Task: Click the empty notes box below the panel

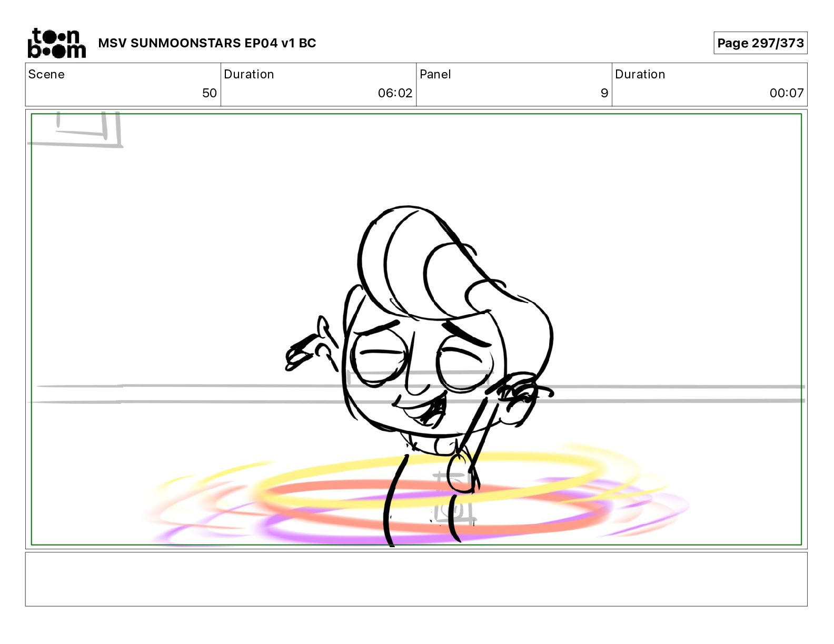Action: click(416, 579)
